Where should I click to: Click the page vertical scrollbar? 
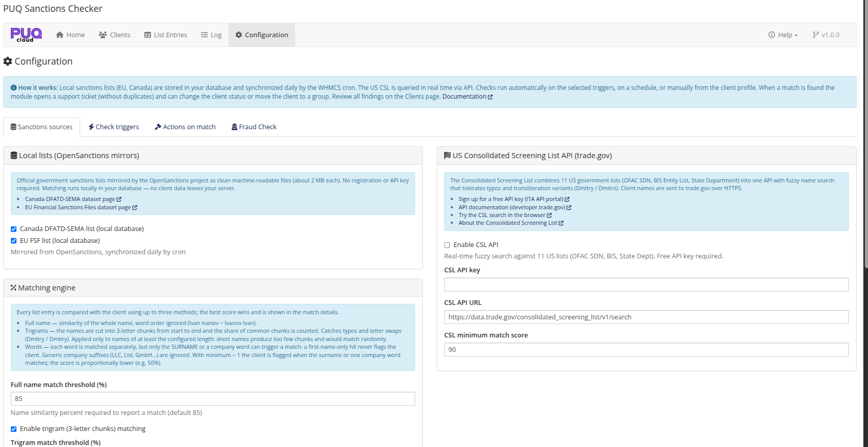[866, 134]
